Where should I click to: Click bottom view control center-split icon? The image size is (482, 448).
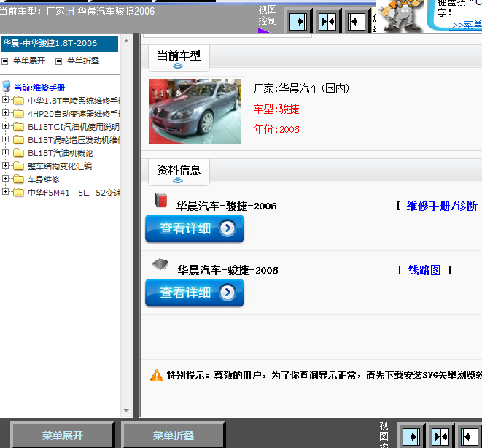click(x=440, y=436)
